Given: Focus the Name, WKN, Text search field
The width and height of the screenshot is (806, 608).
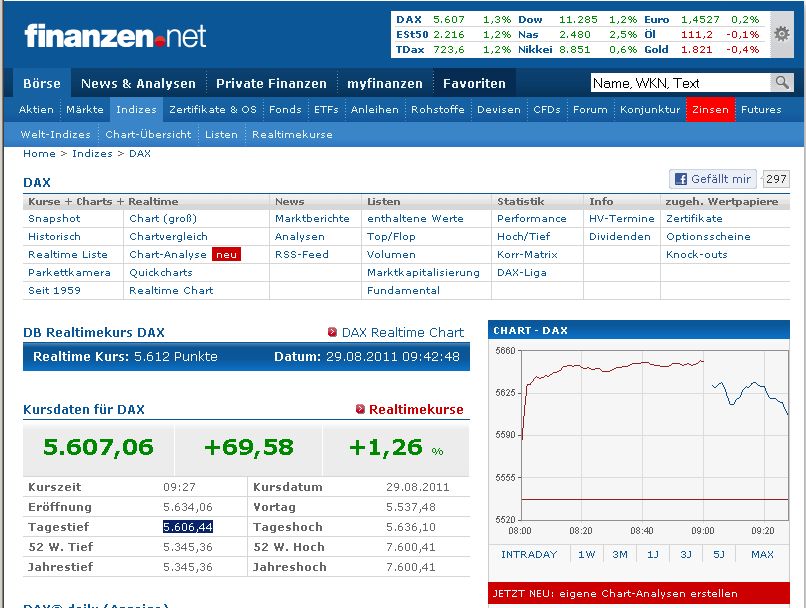Looking at the screenshot, I should click(x=680, y=83).
